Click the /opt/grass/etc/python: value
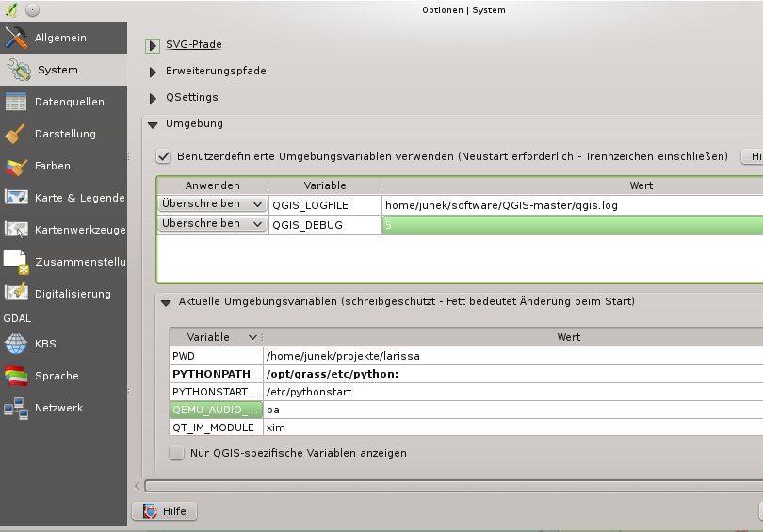This screenshot has height=532, width=763. 513,374
